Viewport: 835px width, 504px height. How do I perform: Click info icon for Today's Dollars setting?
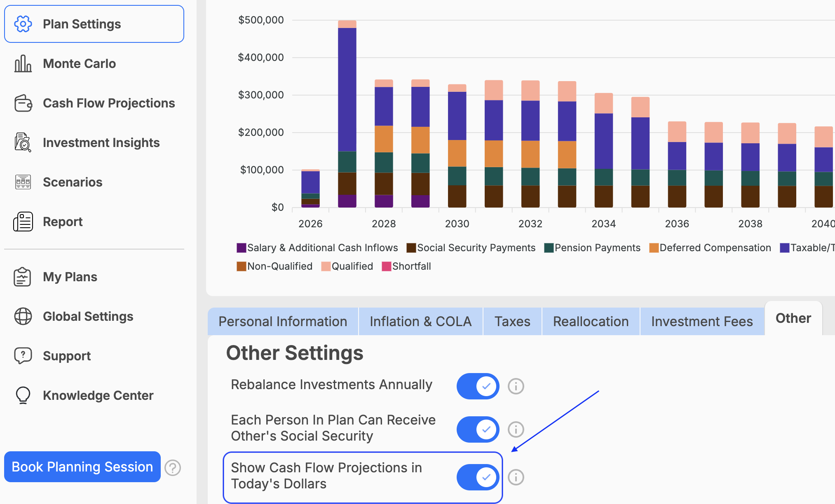[x=516, y=477]
